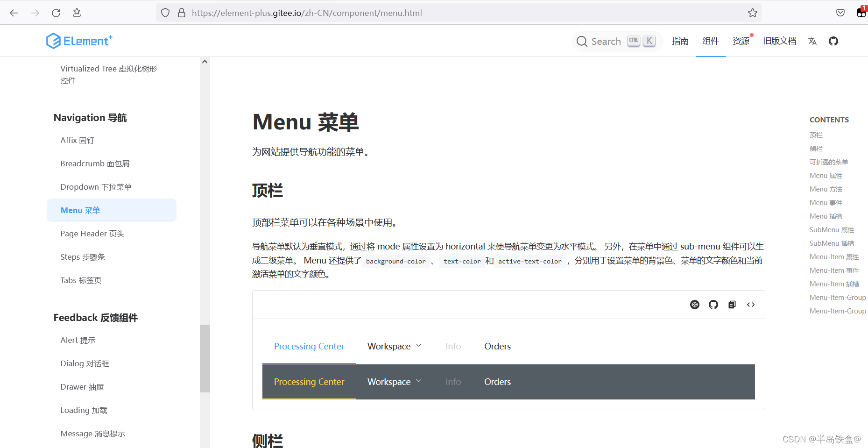Jump to SubMenu 插槽 in the contents list

pyautogui.click(x=832, y=243)
